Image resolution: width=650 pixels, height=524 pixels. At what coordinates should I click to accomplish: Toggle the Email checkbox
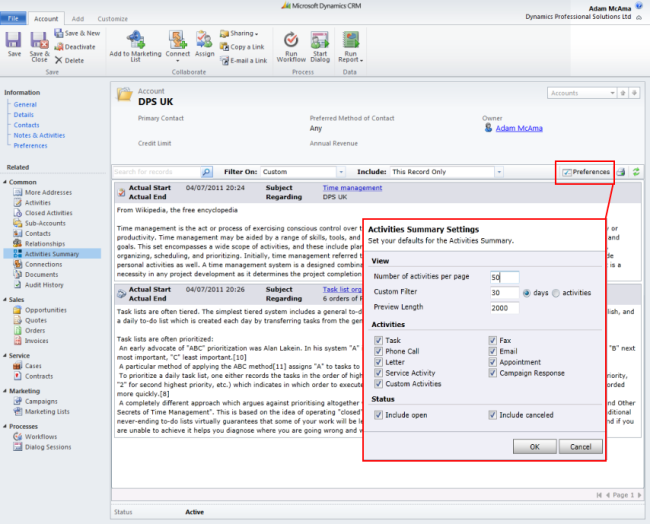pos(492,351)
